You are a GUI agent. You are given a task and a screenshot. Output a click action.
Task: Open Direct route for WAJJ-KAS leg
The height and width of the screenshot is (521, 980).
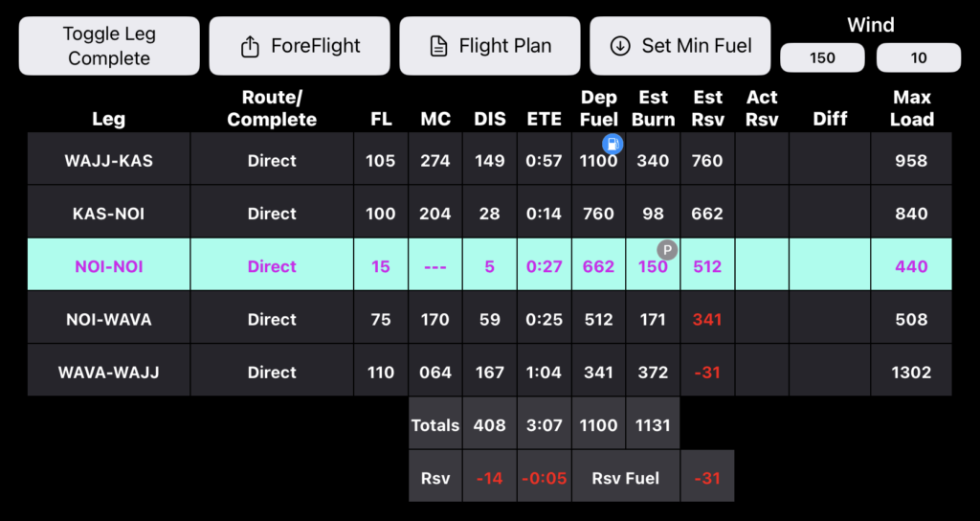[x=272, y=161]
